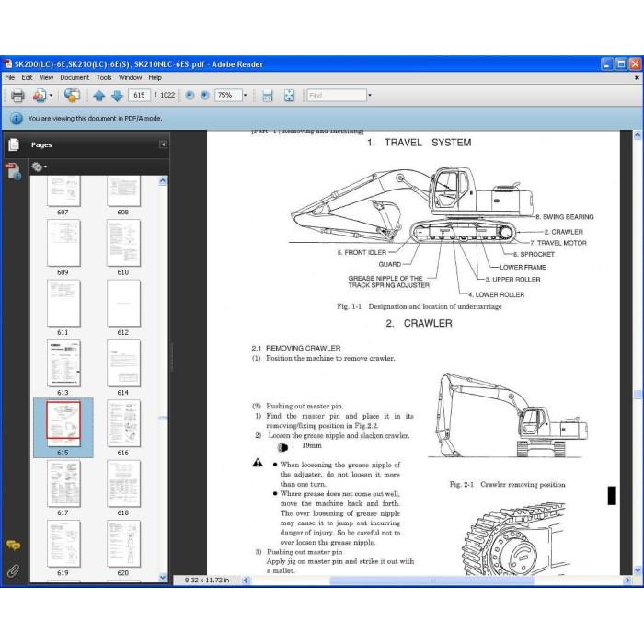
Task: Select page 609 thumbnail
Action: click(63, 243)
